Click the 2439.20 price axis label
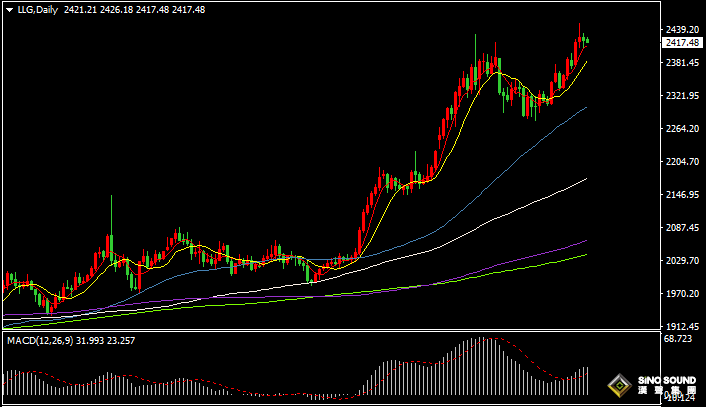The height and width of the screenshot is (407, 706). point(680,30)
